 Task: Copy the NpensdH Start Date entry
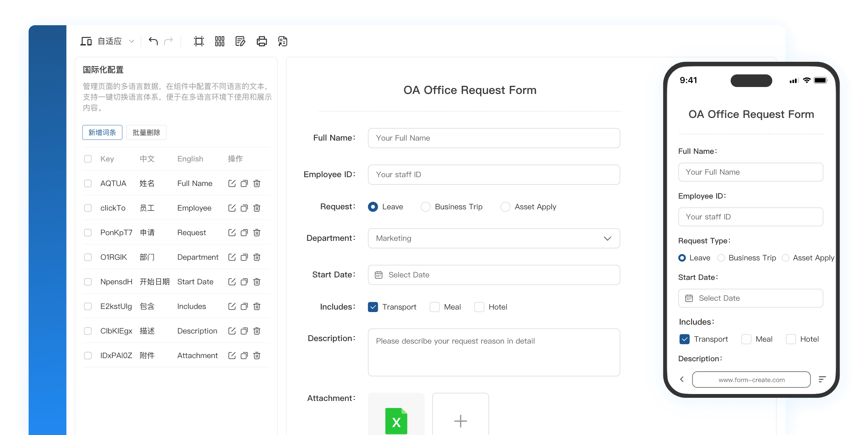tap(244, 281)
